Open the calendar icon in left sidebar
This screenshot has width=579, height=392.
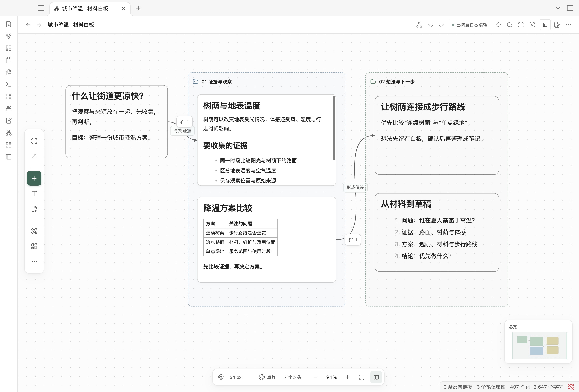click(x=9, y=60)
